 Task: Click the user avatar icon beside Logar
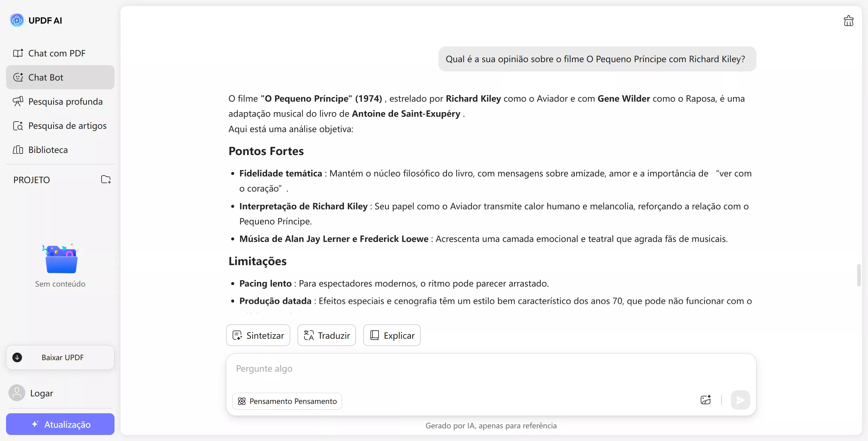[17, 393]
